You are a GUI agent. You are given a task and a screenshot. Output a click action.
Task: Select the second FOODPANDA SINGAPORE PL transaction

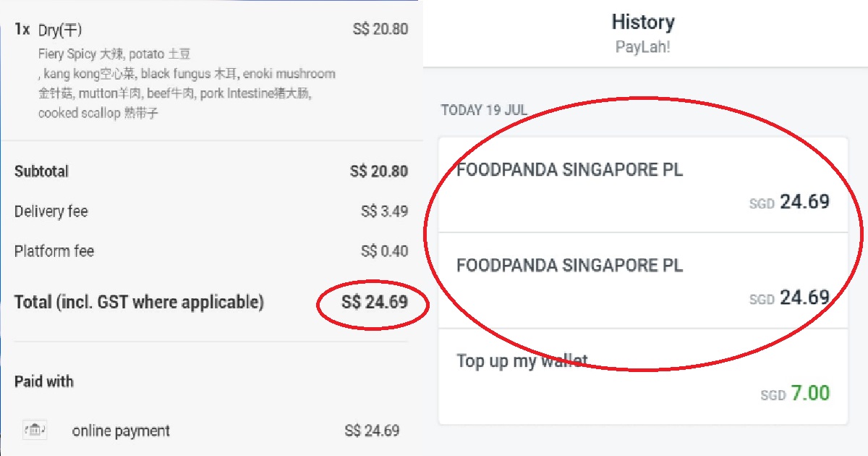point(569,266)
